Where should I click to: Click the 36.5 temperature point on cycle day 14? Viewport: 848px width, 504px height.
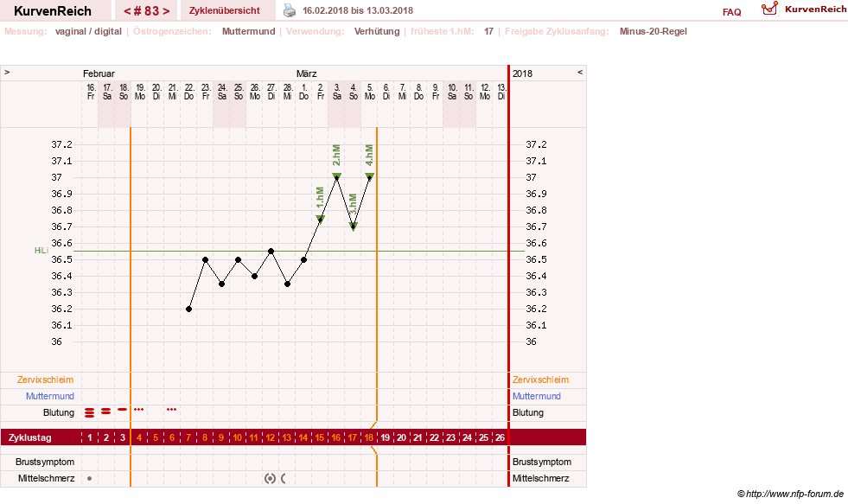304,260
